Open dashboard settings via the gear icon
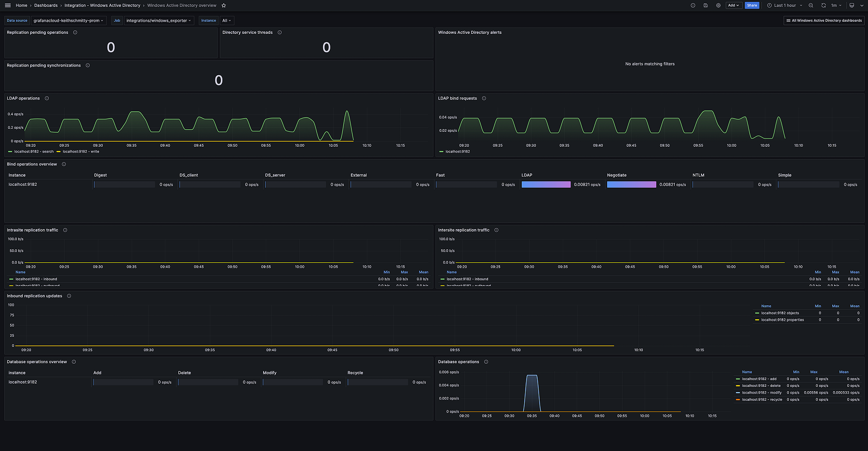The height and width of the screenshot is (451, 868). [x=718, y=5]
